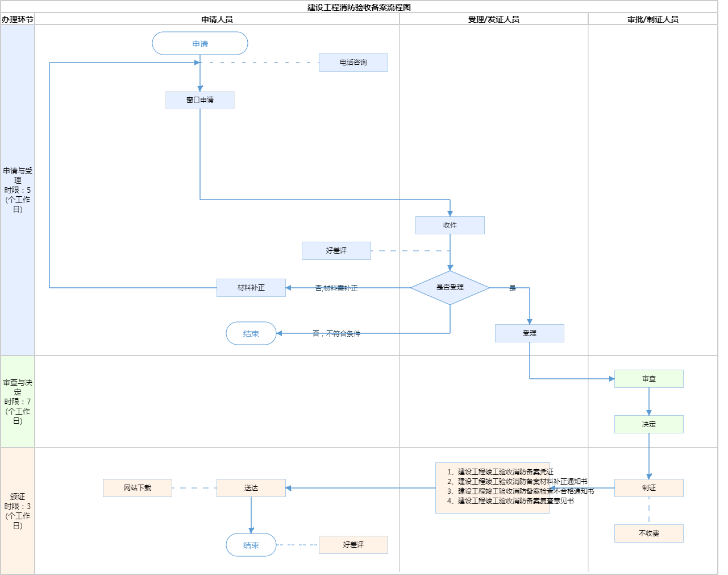Select the 网站下载 box
The width and height of the screenshot is (728, 575).
pos(137,488)
